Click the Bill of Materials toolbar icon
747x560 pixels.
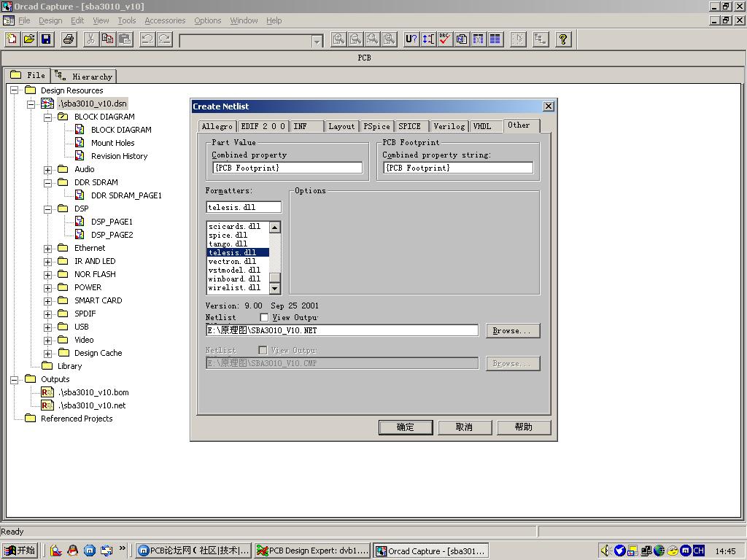[495, 39]
